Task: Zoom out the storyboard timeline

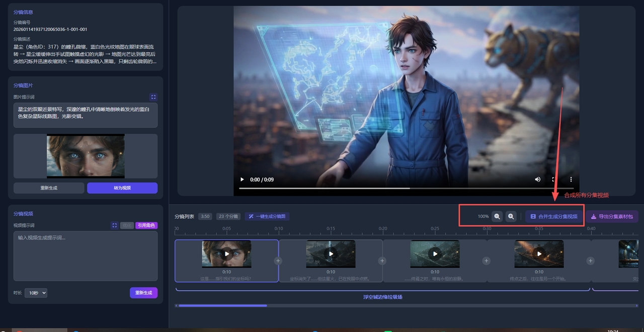Action: click(497, 216)
